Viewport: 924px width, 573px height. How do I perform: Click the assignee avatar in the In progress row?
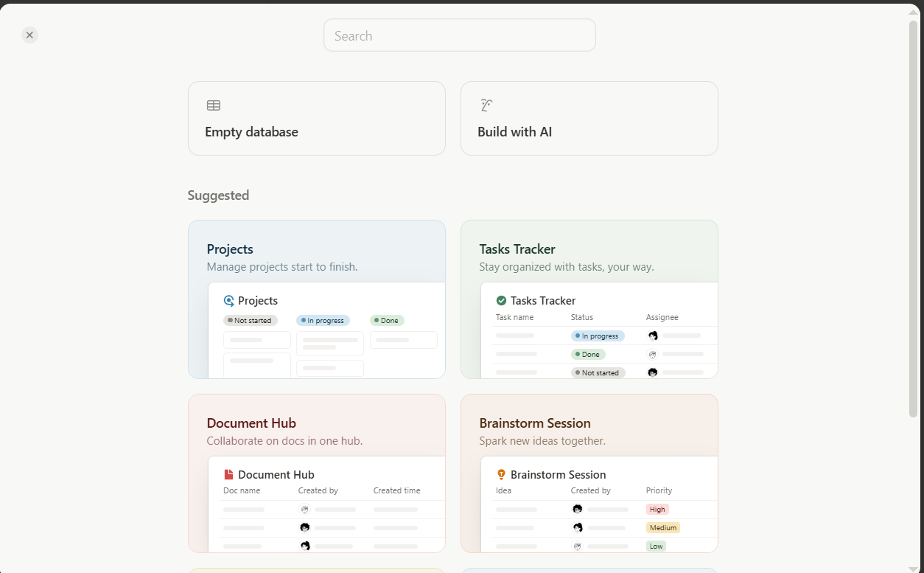click(x=653, y=336)
